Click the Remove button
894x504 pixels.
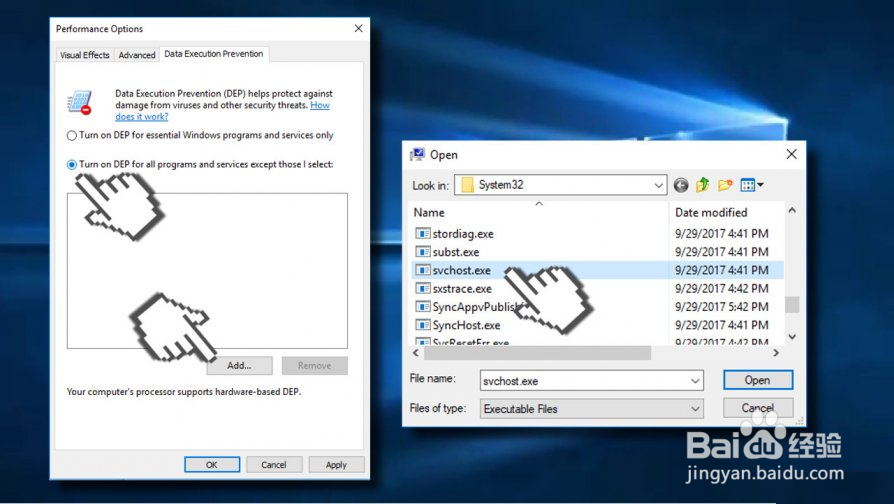314,365
